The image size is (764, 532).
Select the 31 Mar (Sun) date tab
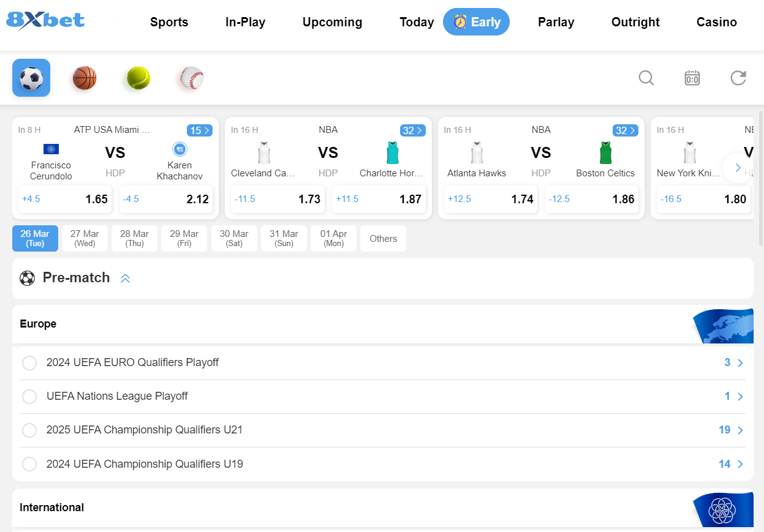(x=284, y=239)
